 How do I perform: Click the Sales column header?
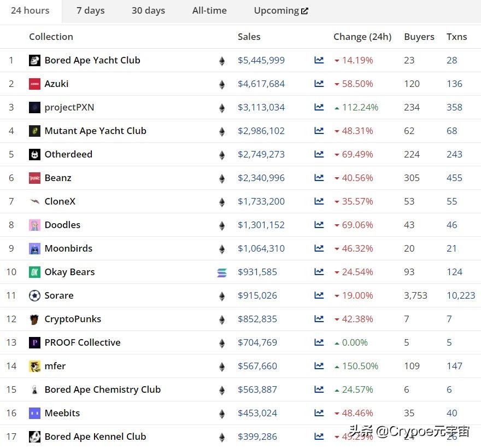click(x=249, y=37)
